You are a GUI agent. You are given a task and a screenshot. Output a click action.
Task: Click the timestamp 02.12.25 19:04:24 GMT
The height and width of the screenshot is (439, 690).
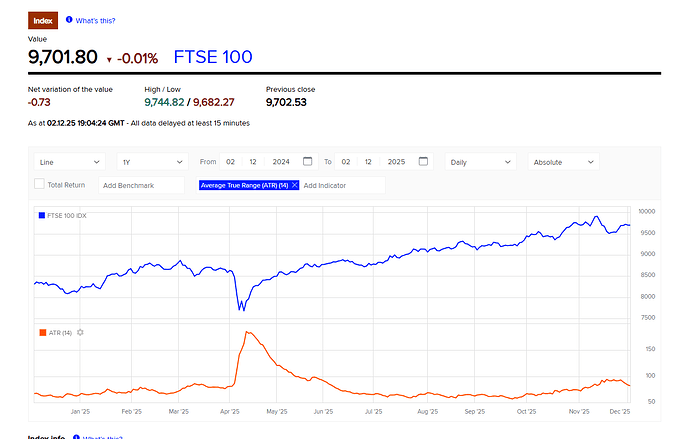tap(85, 123)
